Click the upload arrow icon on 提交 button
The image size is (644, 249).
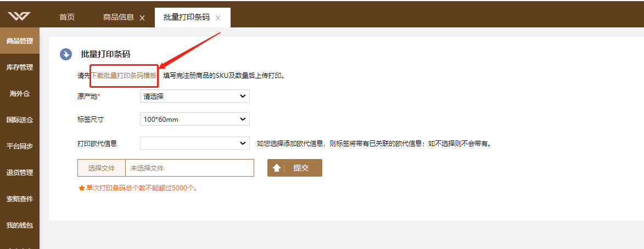coord(277,168)
